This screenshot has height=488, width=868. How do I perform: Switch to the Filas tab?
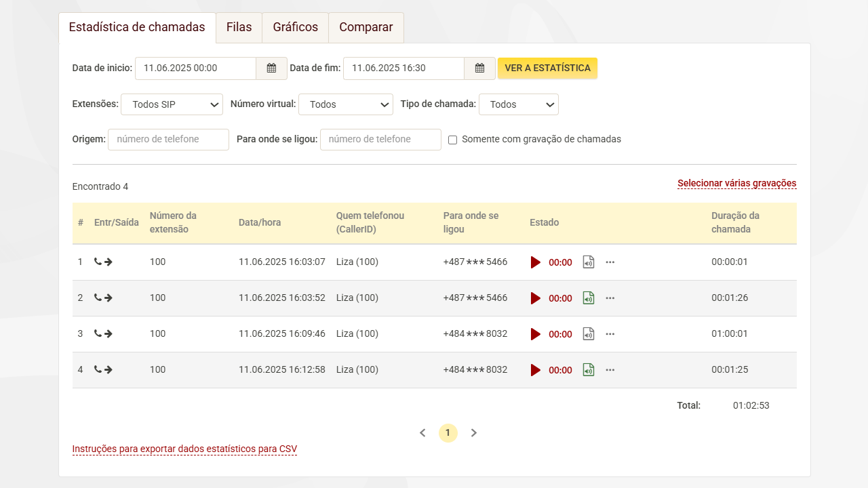(x=239, y=28)
